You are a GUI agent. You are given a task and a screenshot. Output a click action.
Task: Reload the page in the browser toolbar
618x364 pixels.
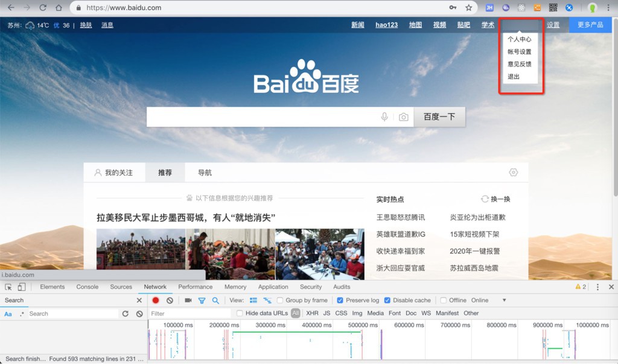(43, 7)
